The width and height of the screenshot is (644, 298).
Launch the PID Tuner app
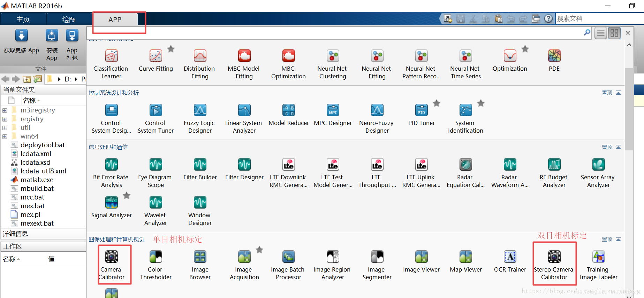421,115
